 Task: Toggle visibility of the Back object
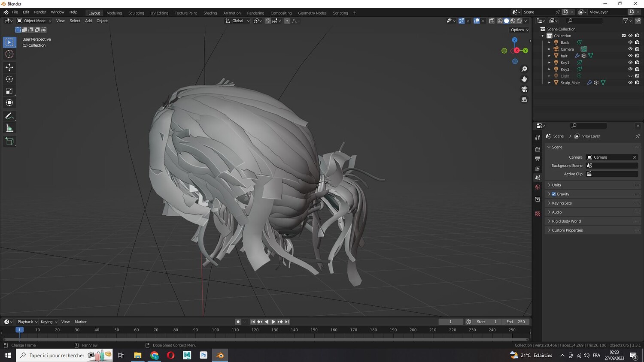(630, 42)
